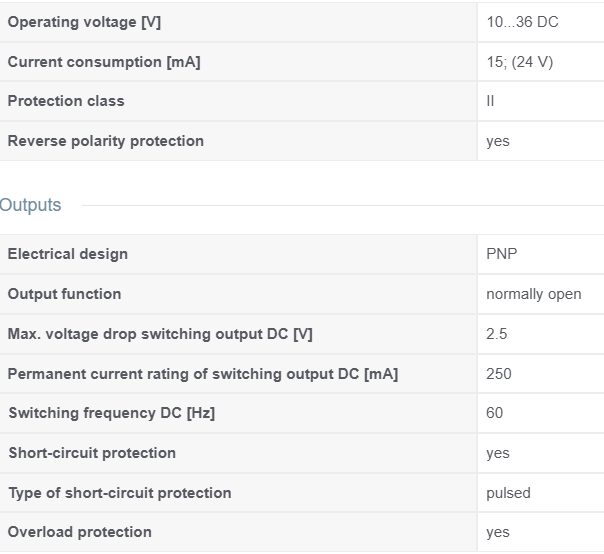Select the 250 current rating value
604x554 pixels.
coord(499,374)
